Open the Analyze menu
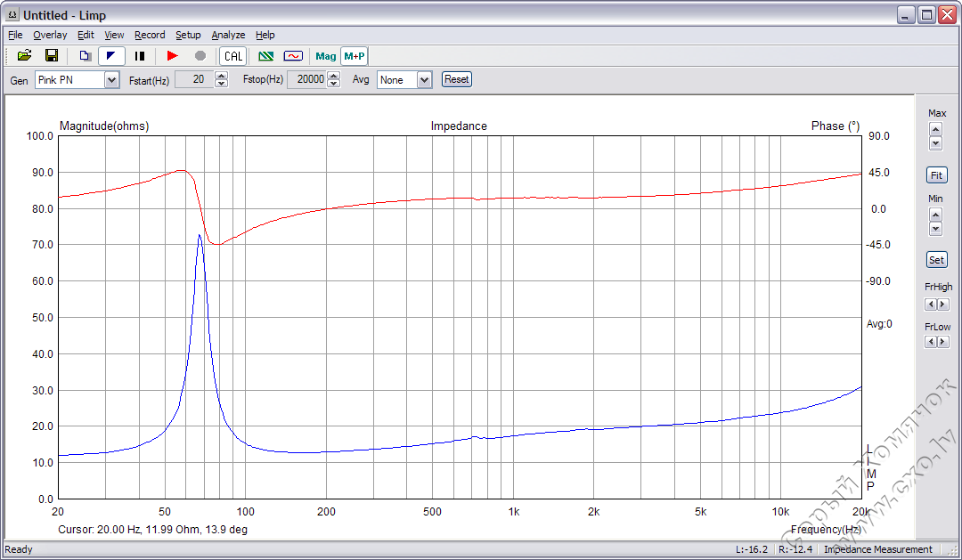The width and height of the screenshot is (962, 560). 228,35
